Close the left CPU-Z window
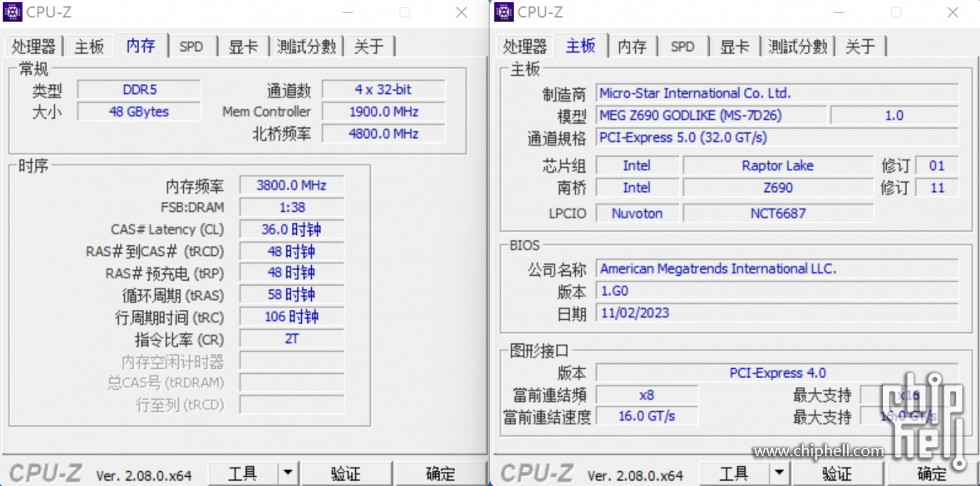 (461, 12)
